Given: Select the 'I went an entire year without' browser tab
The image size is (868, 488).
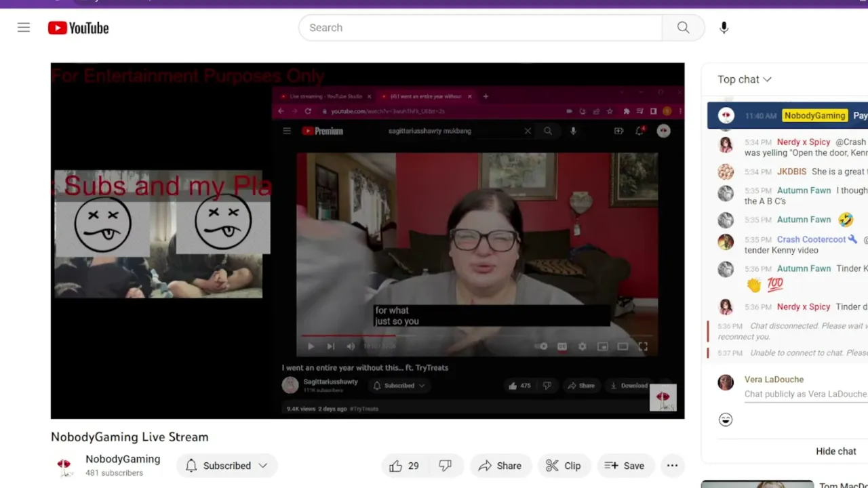Looking at the screenshot, I should [427, 96].
